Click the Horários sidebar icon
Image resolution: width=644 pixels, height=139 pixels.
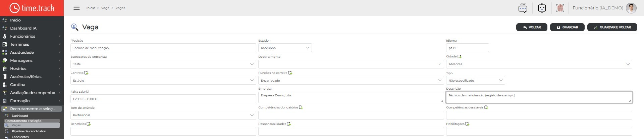pyautogui.click(x=5, y=68)
